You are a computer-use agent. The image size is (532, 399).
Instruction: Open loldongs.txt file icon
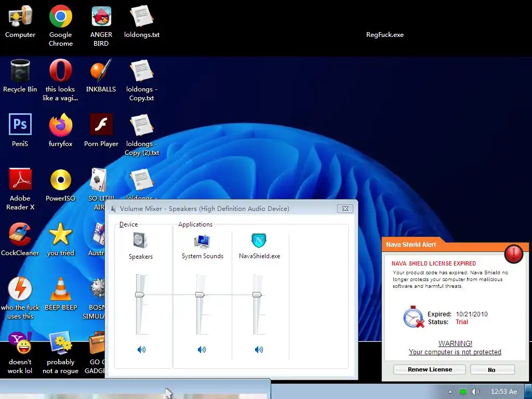[141, 16]
